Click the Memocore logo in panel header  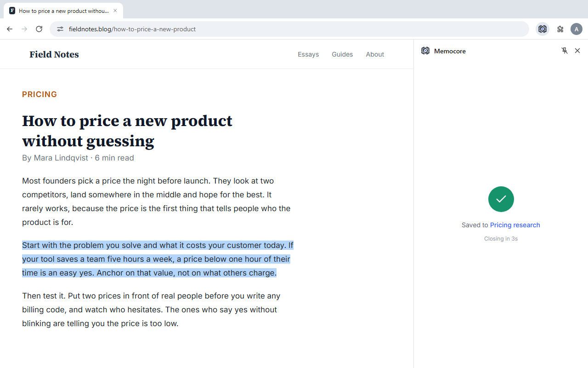pyautogui.click(x=425, y=51)
